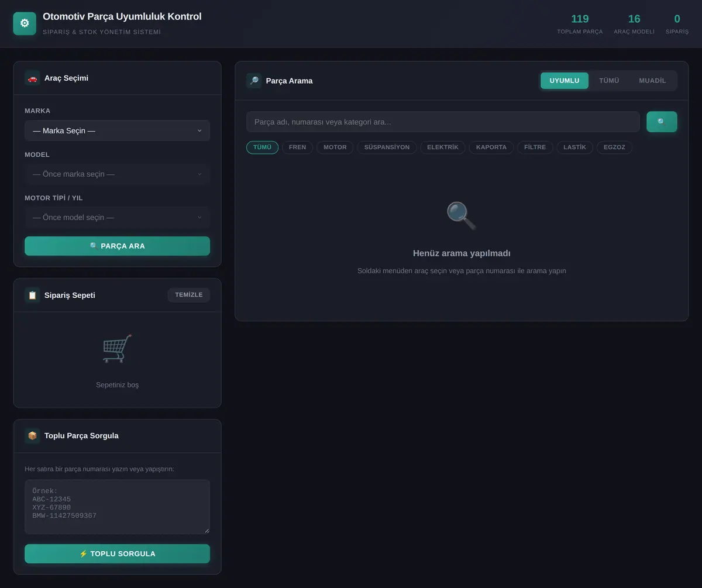Open the Marka dropdown
Image resolution: width=702 pixels, height=588 pixels.
(x=117, y=130)
